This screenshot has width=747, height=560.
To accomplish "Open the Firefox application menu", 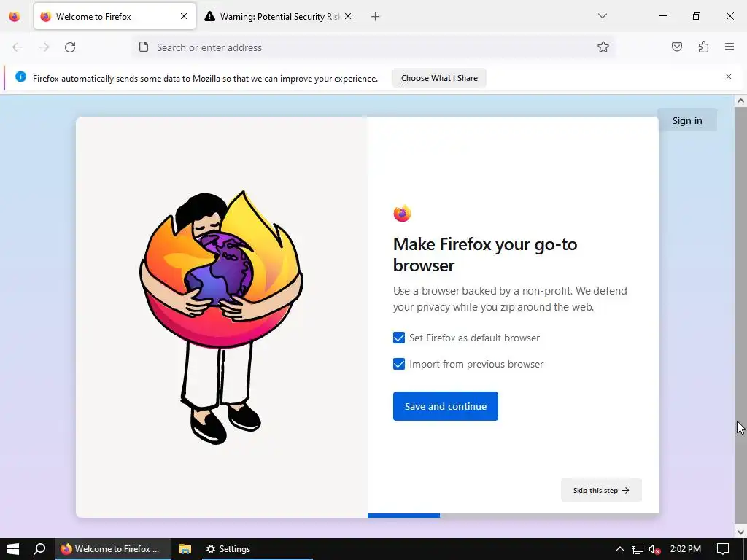I will [729, 47].
